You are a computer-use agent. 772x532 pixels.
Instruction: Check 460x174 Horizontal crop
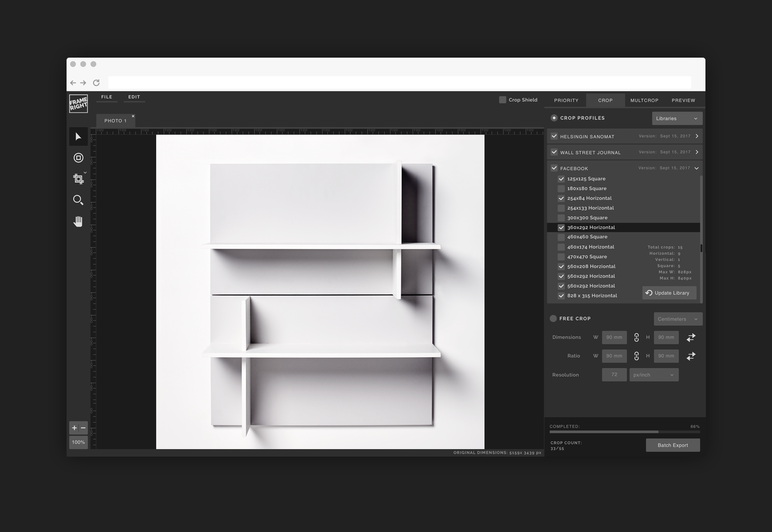point(561,247)
